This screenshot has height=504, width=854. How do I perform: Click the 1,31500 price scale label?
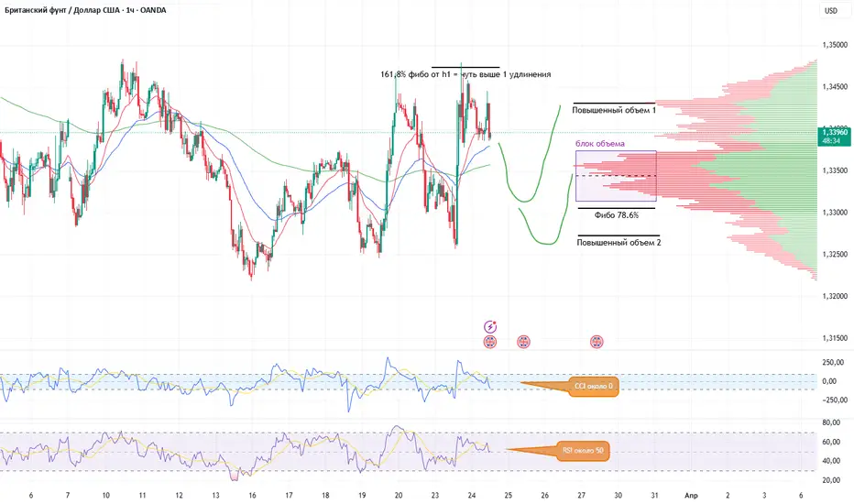[835, 338]
